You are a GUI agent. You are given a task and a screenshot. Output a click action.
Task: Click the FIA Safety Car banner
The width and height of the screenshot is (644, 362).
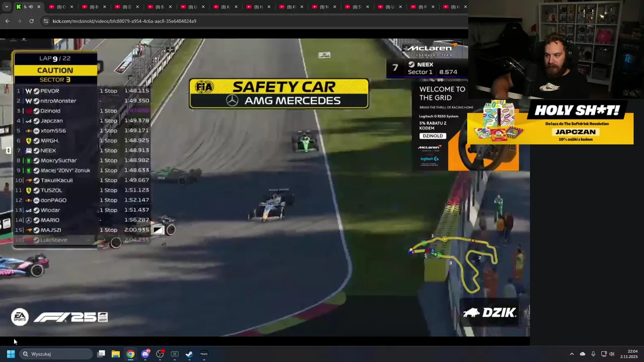[x=279, y=94]
